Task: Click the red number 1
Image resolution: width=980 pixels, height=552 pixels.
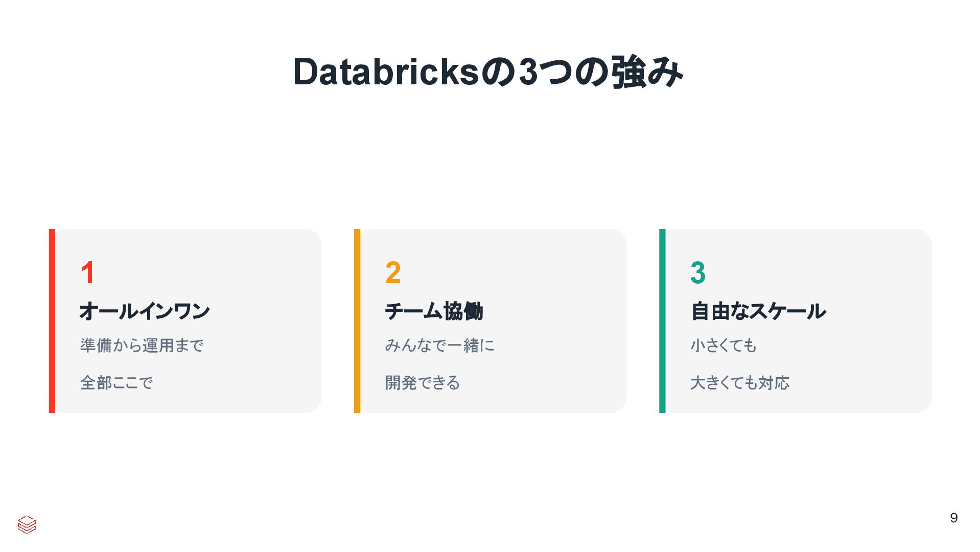Action: [88, 272]
